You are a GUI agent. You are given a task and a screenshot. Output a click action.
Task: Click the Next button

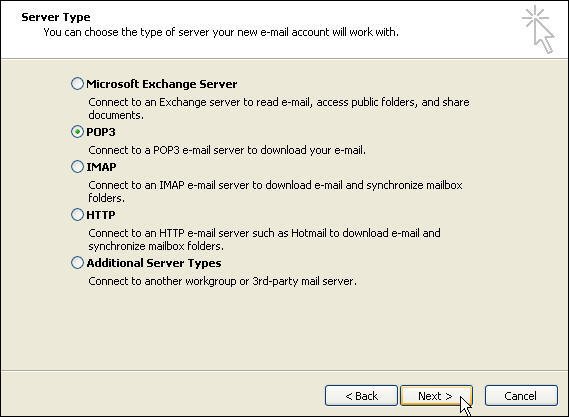pos(437,396)
